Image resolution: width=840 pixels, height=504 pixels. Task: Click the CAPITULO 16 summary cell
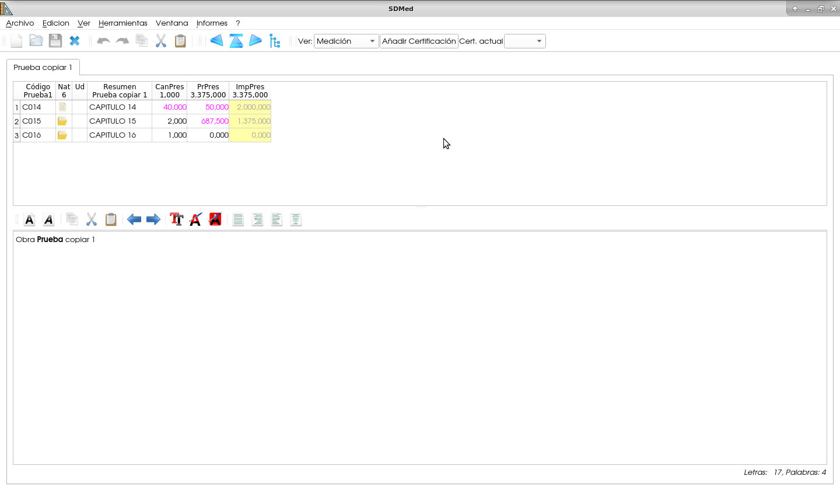[x=120, y=135]
